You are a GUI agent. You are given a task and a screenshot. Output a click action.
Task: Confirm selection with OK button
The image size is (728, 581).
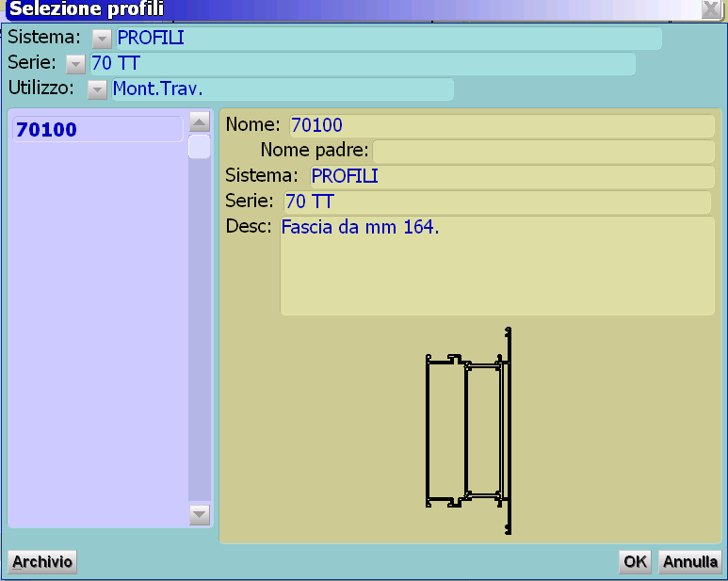click(x=635, y=562)
